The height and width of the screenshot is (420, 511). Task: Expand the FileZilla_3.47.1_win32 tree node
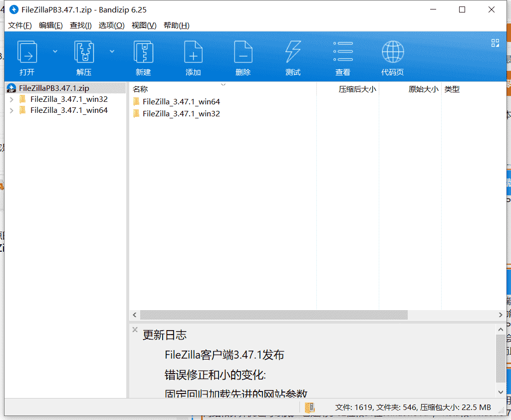(x=11, y=99)
